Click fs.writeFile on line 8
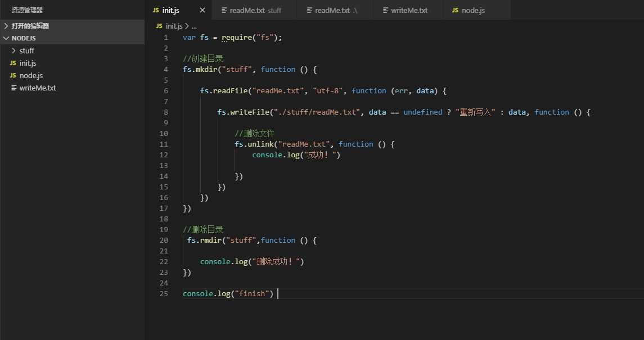The height and width of the screenshot is (340, 644). 243,112
